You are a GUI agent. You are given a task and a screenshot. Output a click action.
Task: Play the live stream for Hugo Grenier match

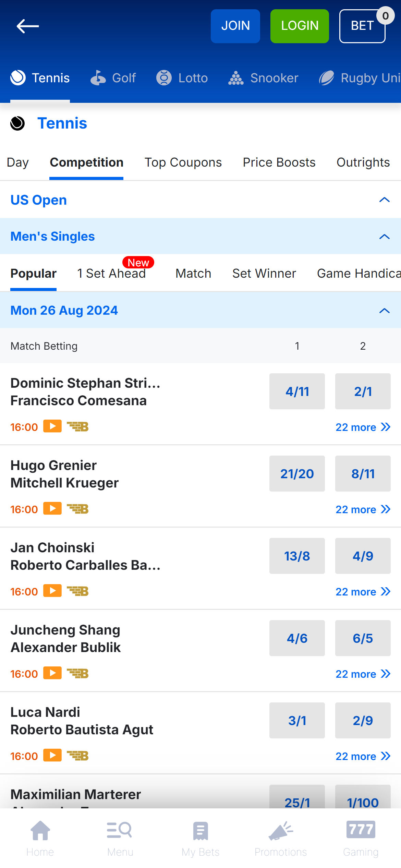tap(52, 508)
